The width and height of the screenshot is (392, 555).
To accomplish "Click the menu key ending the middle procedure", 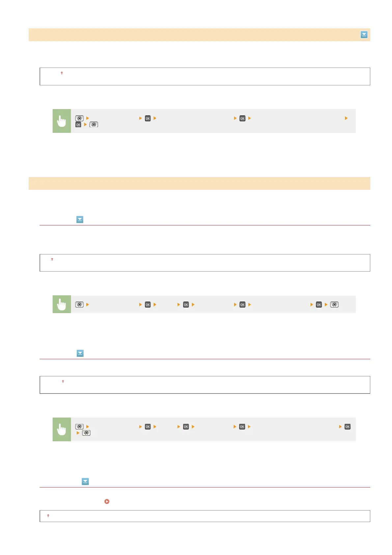I will tap(334, 305).
